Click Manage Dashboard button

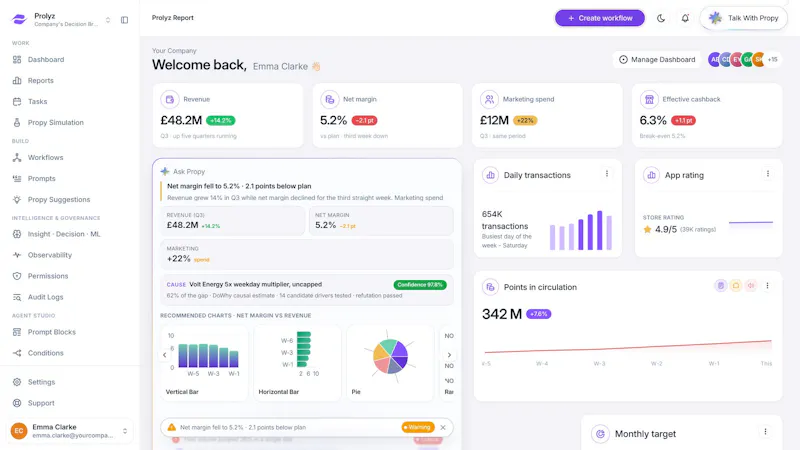(657, 60)
